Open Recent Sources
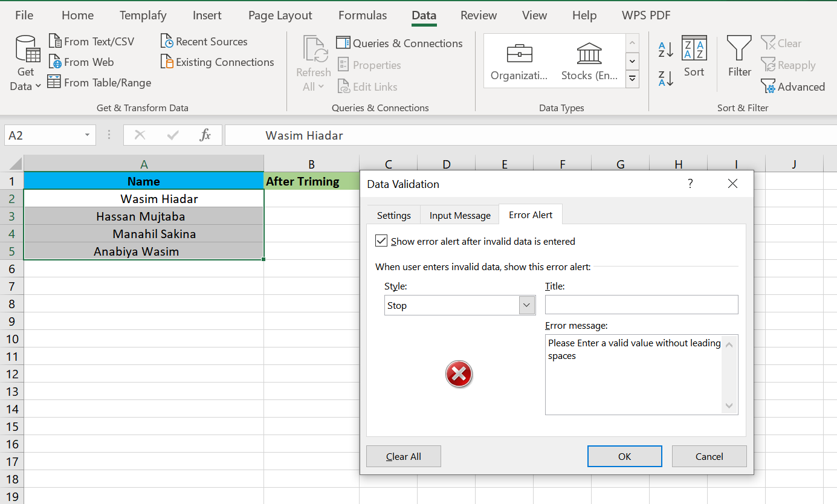Image resolution: width=837 pixels, height=504 pixels. 167,41
